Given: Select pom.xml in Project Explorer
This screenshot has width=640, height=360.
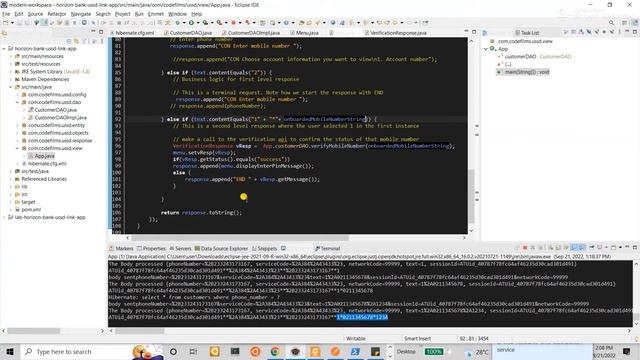Looking at the screenshot, I should point(31,209).
